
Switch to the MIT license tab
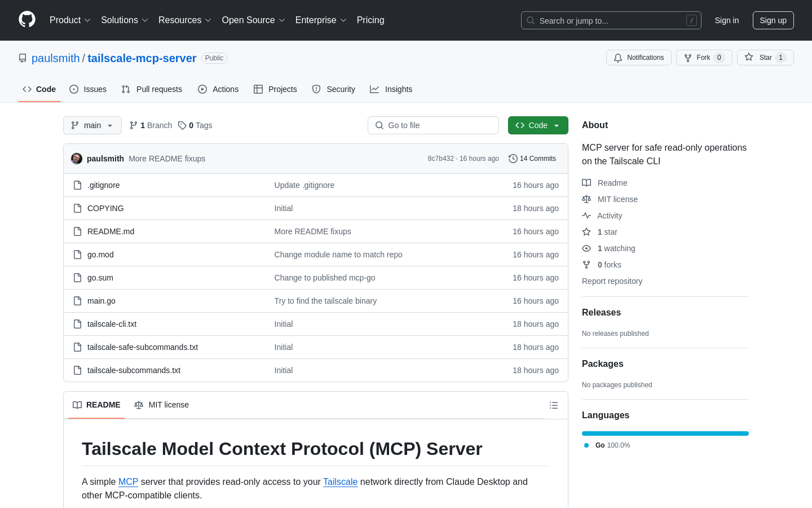click(162, 405)
